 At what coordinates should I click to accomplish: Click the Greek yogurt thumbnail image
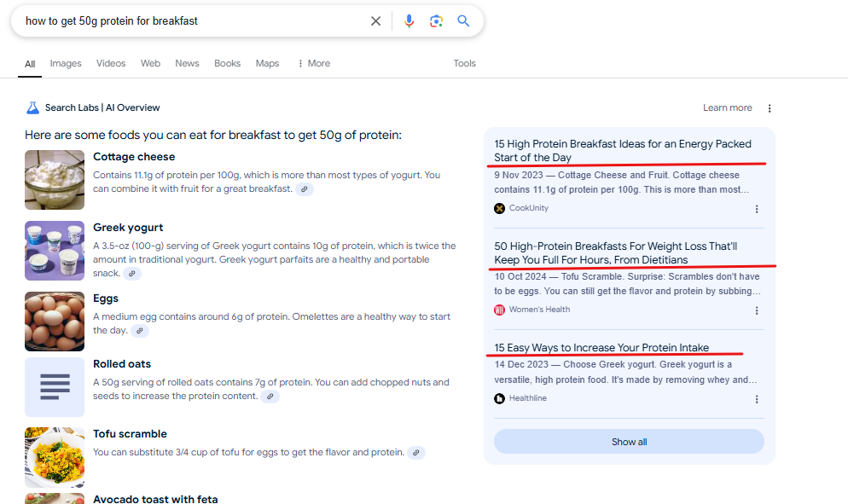coord(54,251)
